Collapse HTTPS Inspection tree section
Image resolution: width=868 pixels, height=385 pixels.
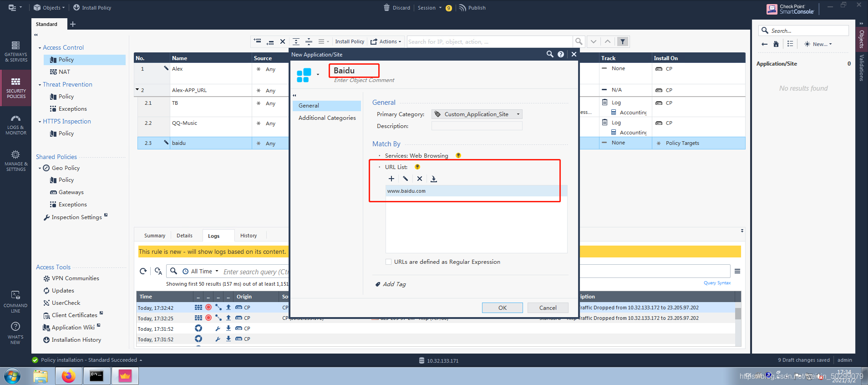click(40, 122)
